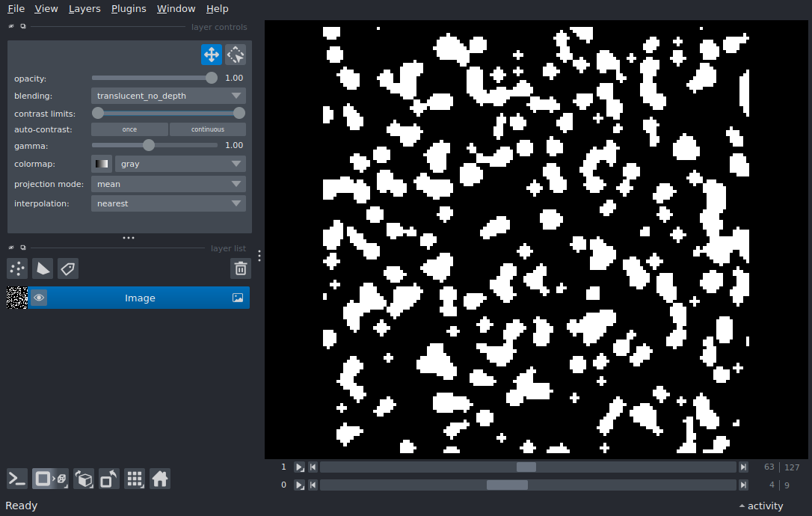Image resolution: width=812 pixels, height=516 pixels.
Task: Toggle 2D/3D view mode
Action: coord(43,479)
